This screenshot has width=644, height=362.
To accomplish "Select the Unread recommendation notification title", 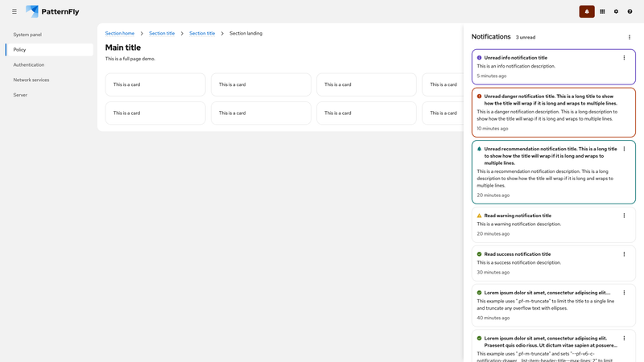I will pos(551,156).
